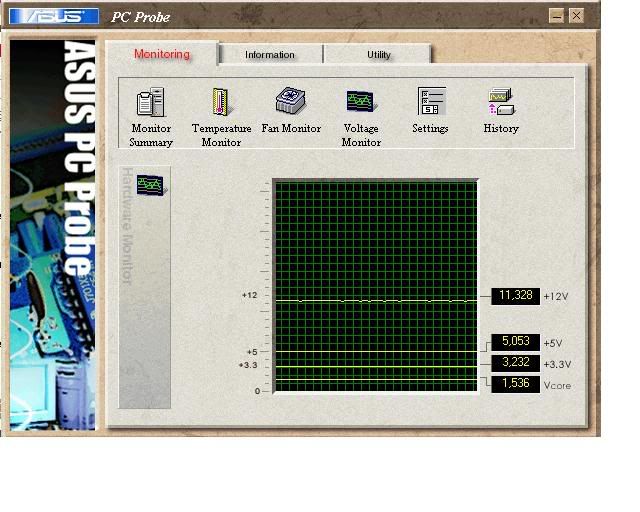Click the Vcore value readout 1,536
This screenshot has width=640, height=512.
click(516, 384)
